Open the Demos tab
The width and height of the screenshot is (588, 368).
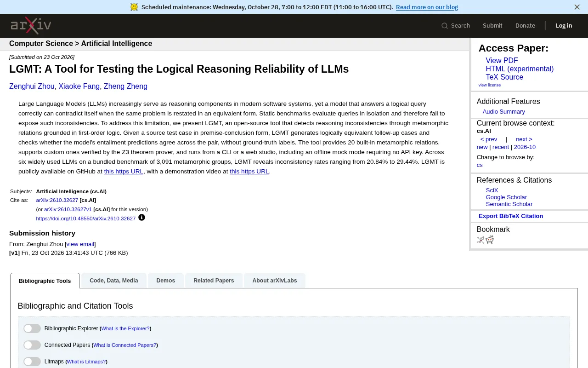pyautogui.click(x=165, y=281)
